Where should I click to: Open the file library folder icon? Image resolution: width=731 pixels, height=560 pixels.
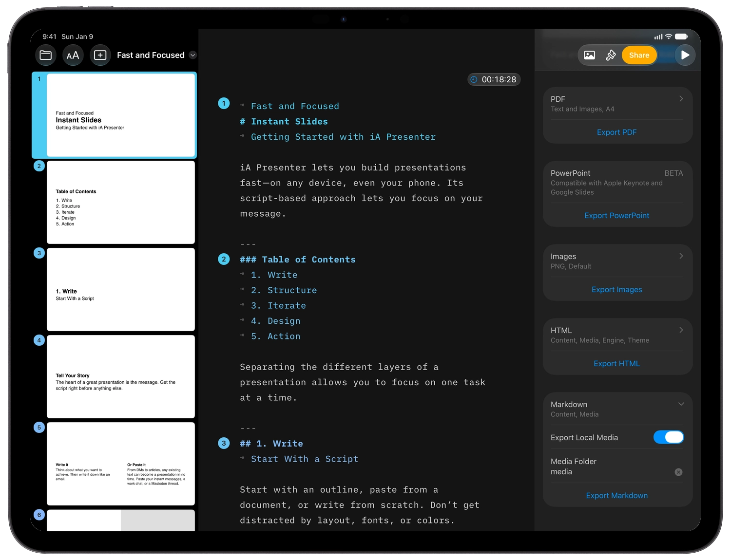pyautogui.click(x=46, y=55)
